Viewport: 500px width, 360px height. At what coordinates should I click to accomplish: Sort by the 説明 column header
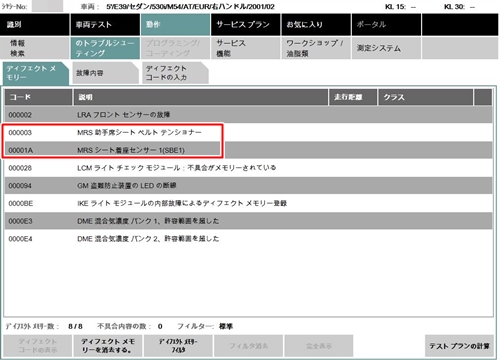pyautogui.click(x=201, y=97)
